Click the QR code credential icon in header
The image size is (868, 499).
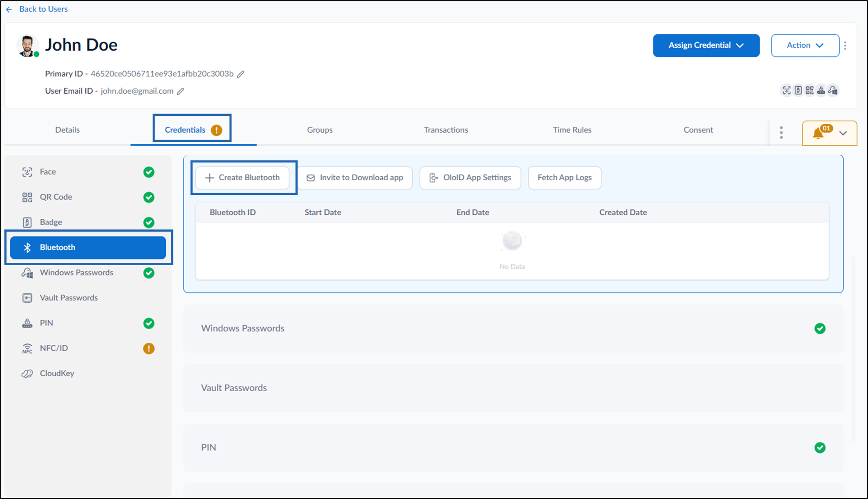tap(809, 90)
